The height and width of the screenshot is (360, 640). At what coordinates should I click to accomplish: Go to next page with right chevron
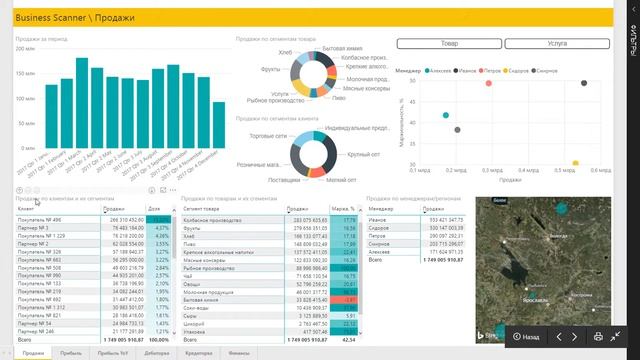tap(574, 337)
